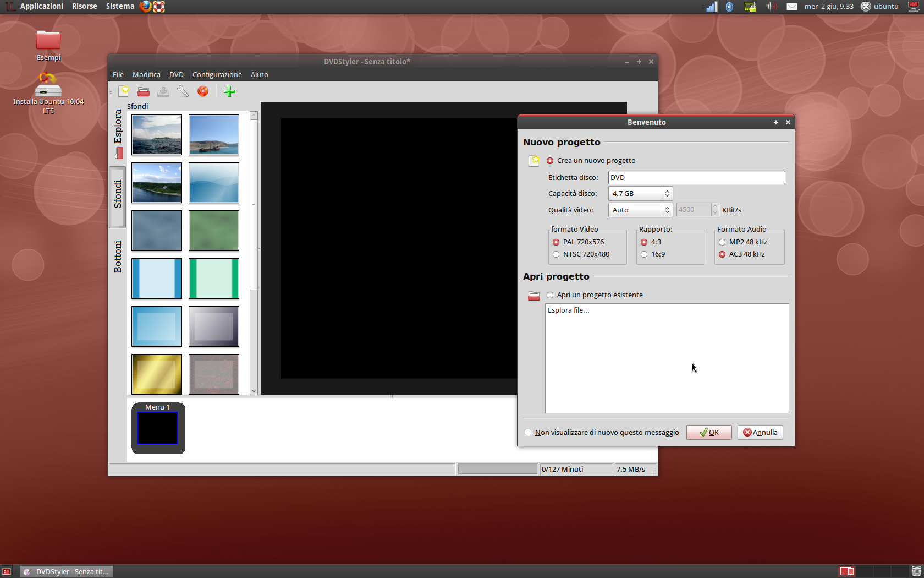
Task: Click the Etichetta disco input field
Action: (x=696, y=177)
